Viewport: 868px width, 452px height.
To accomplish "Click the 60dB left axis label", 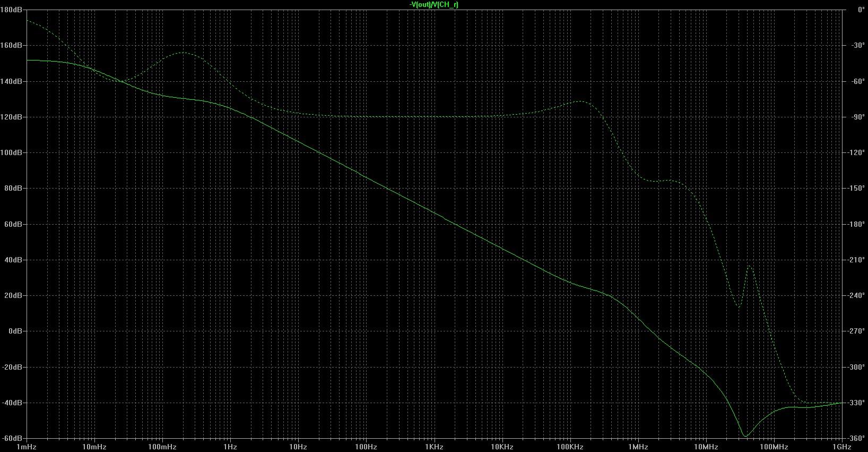I will (13, 224).
